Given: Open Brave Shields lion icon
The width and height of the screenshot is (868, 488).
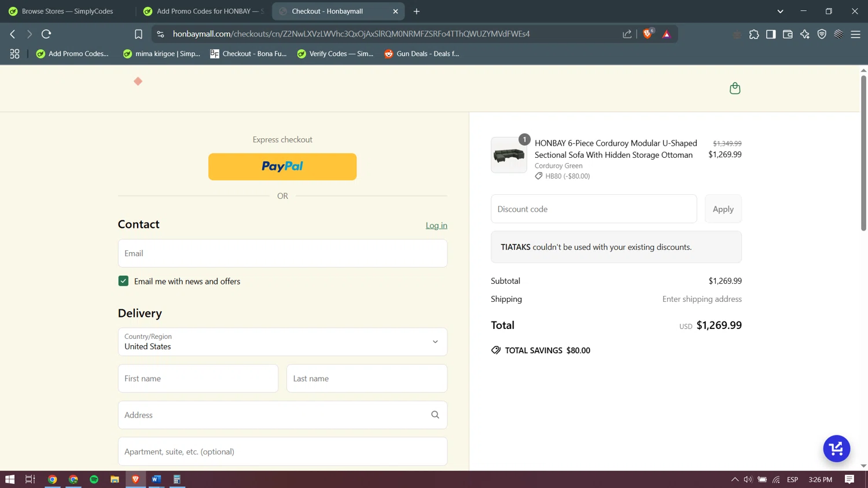Looking at the screenshot, I should pos(648,34).
